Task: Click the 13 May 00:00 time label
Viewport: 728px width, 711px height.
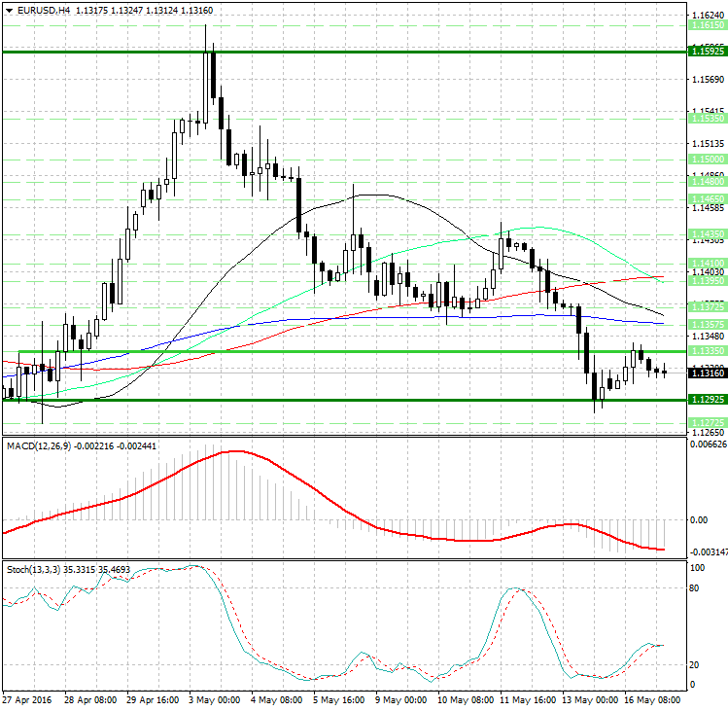Action: 590,700
